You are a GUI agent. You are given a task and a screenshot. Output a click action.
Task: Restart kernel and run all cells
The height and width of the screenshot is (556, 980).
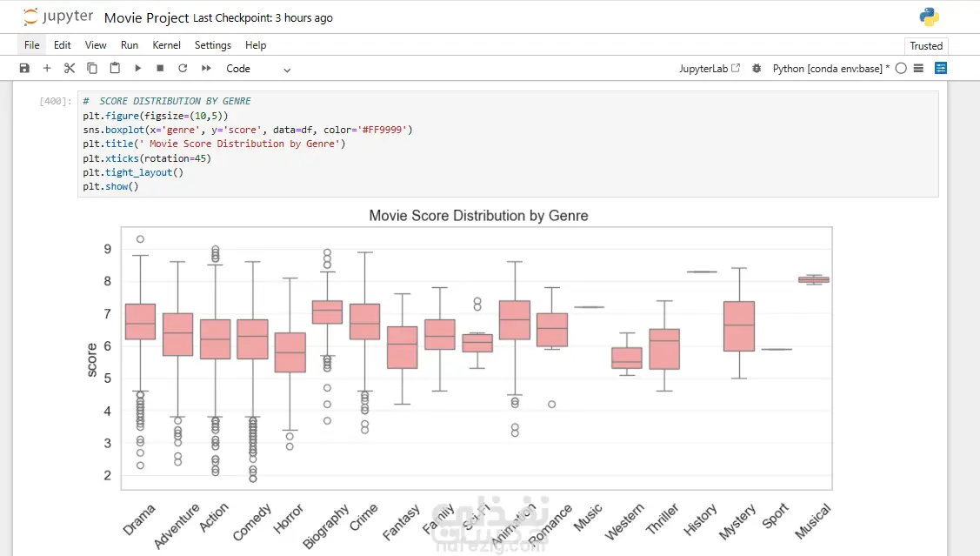coord(206,68)
